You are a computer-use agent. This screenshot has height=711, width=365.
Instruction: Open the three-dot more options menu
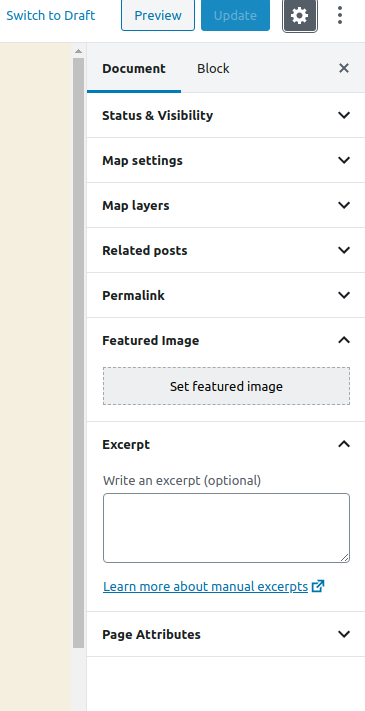click(340, 15)
